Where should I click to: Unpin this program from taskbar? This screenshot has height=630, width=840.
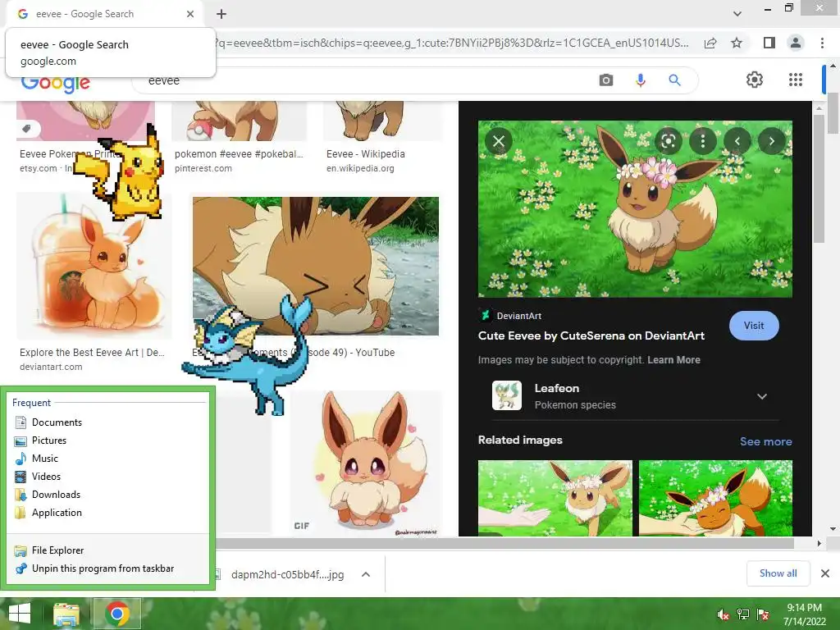click(103, 568)
